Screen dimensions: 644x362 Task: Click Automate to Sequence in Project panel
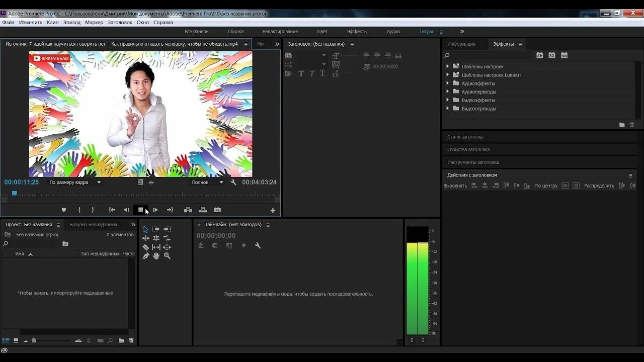101,340
